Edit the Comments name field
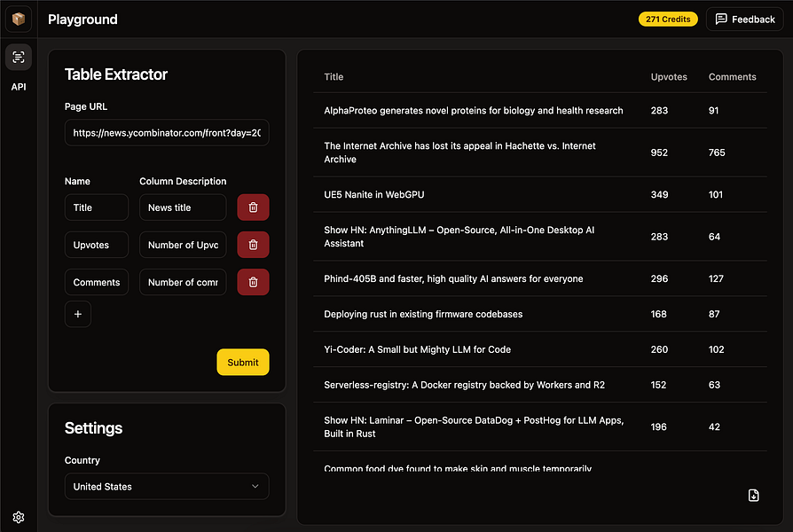The image size is (793, 532). [x=97, y=282]
